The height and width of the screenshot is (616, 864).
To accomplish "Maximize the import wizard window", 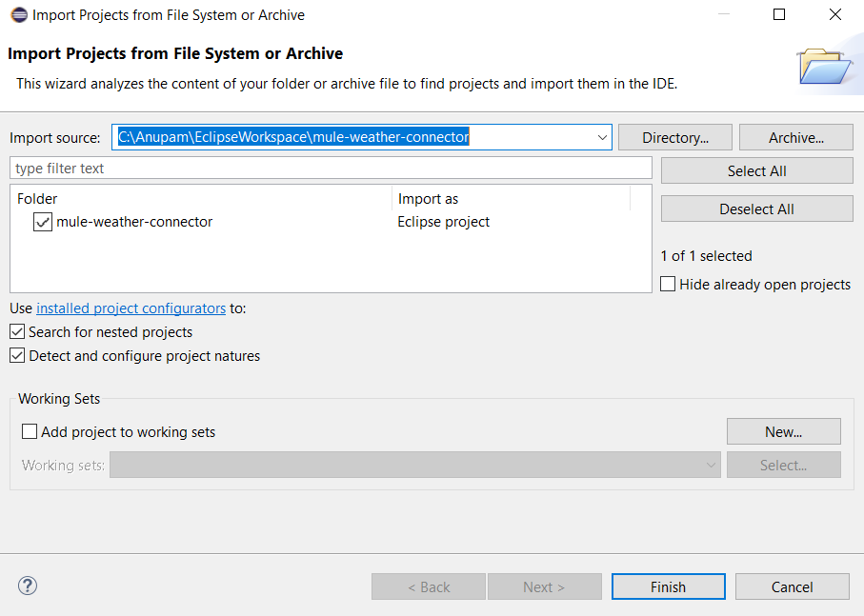I will click(779, 14).
